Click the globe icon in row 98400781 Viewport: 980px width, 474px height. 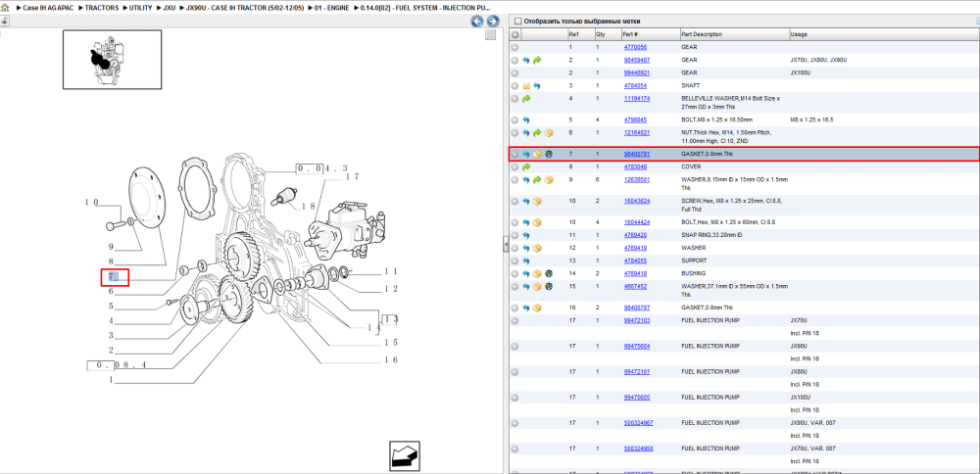click(x=548, y=155)
